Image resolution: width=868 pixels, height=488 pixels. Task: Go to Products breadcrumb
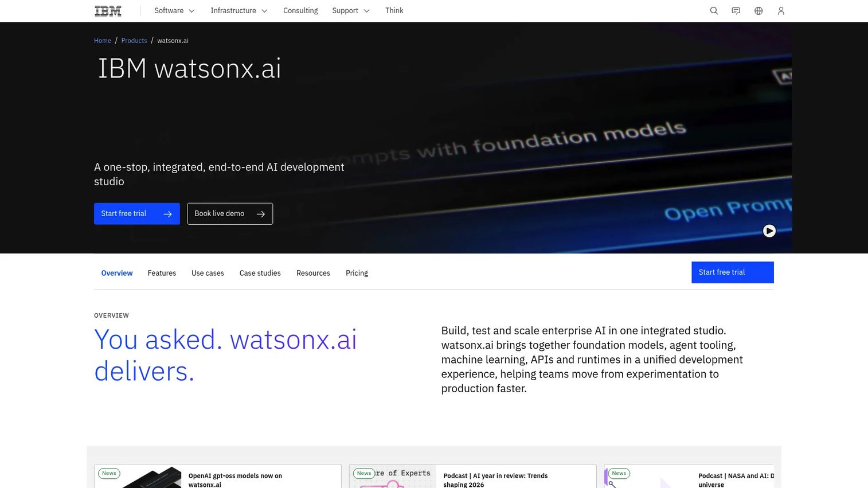click(134, 41)
